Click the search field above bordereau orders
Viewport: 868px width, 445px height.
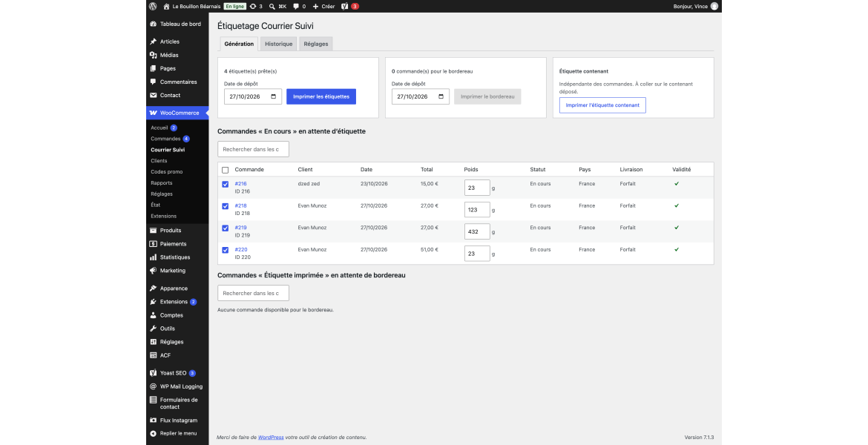253,293
